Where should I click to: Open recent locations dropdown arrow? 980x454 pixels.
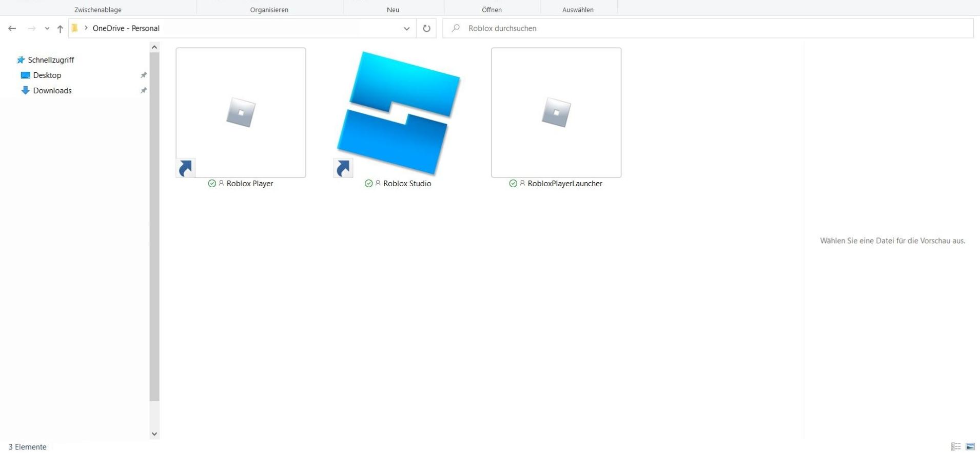(47, 29)
